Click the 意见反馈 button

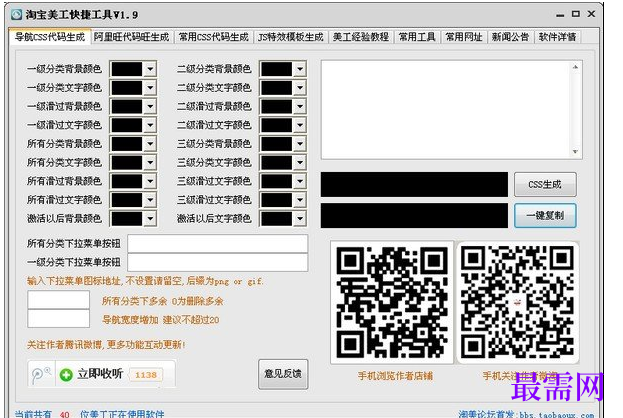283,374
